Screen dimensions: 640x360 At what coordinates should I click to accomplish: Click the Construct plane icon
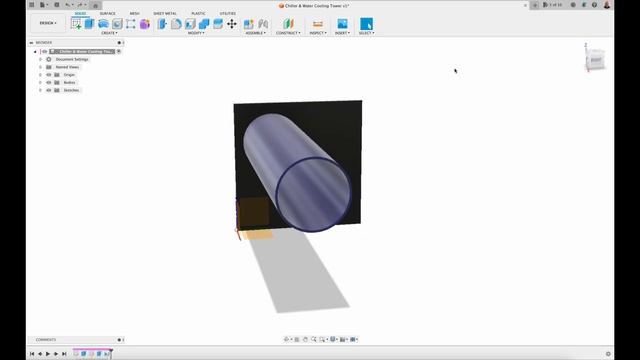click(x=288, y=24)
